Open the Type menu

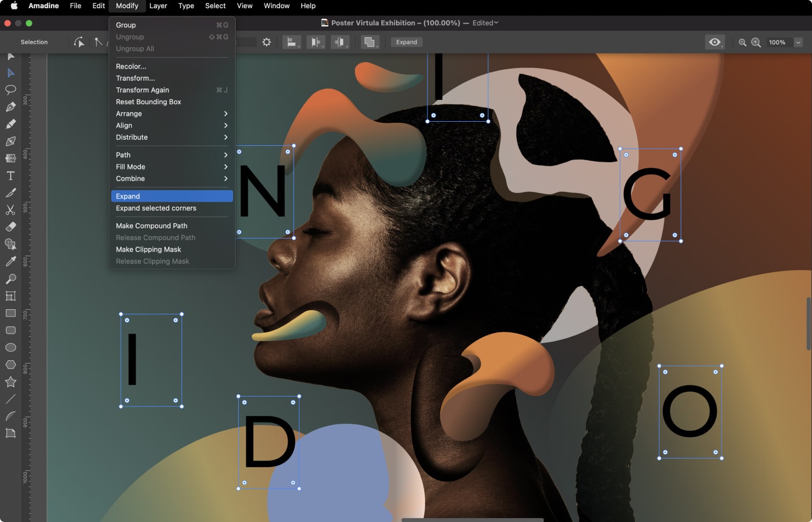(x=186, y=6)
